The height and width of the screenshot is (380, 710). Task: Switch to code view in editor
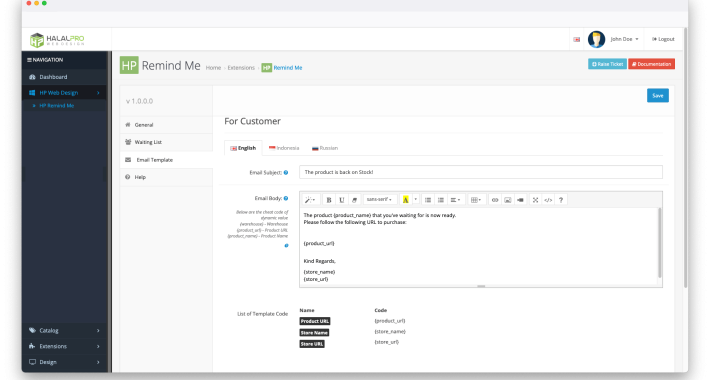[548, 200]
